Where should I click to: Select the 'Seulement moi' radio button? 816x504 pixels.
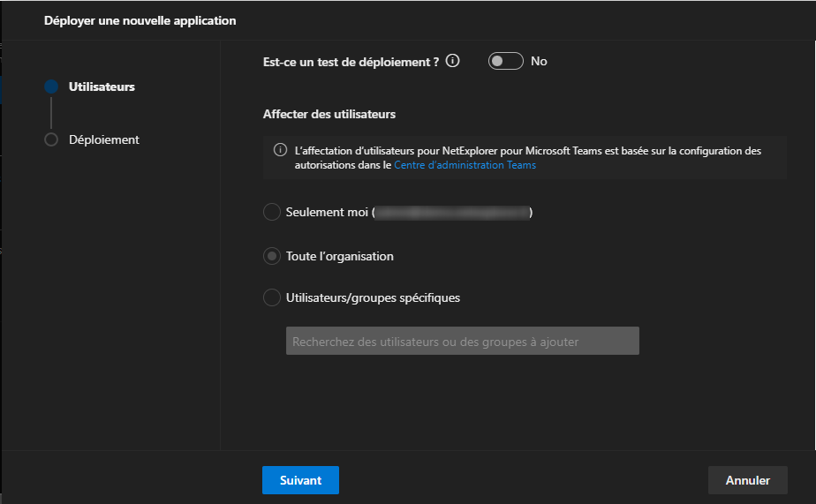[x=272, y=213]
